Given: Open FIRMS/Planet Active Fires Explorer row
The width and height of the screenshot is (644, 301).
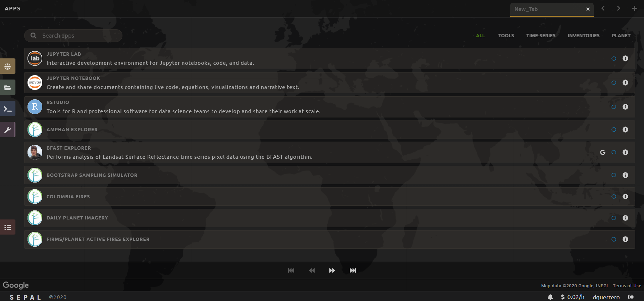Looking at the screenshot, I should pos(330,239).
